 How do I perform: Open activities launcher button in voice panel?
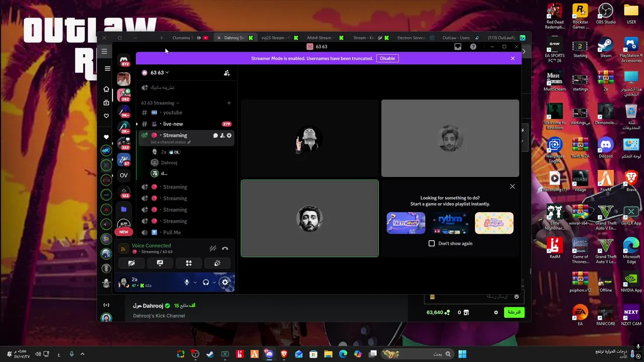[x=189, y=263]
